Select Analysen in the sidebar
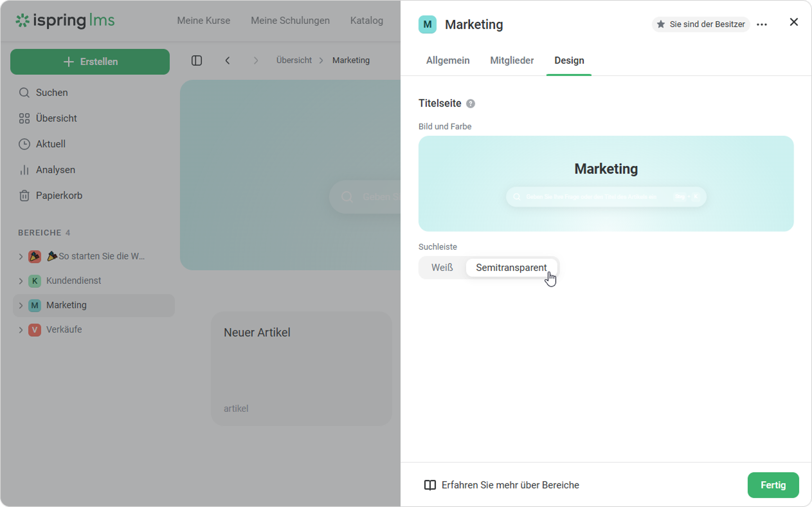 (x=55, y=170)
